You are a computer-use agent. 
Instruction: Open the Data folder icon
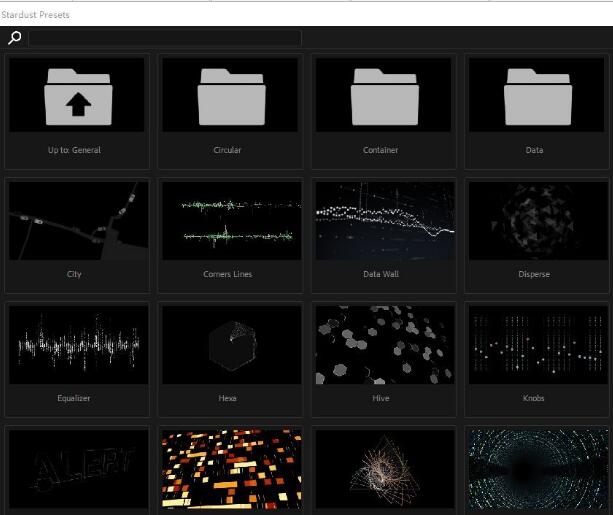coord(537,95)
